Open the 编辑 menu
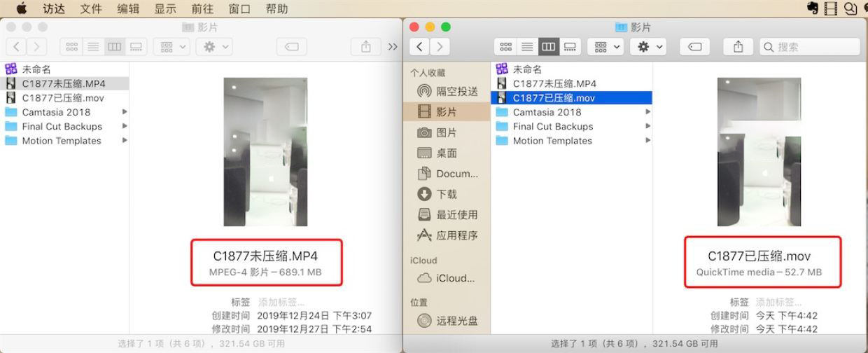 pos(128,8)
